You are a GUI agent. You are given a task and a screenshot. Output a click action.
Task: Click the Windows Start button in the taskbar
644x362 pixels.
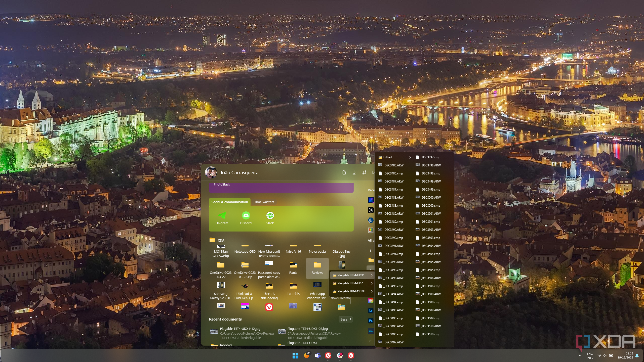pyautogui.click(x=295, y=355)
